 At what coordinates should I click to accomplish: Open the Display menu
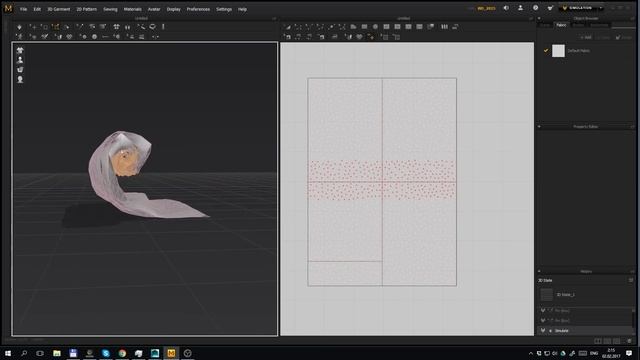(173, 9)
